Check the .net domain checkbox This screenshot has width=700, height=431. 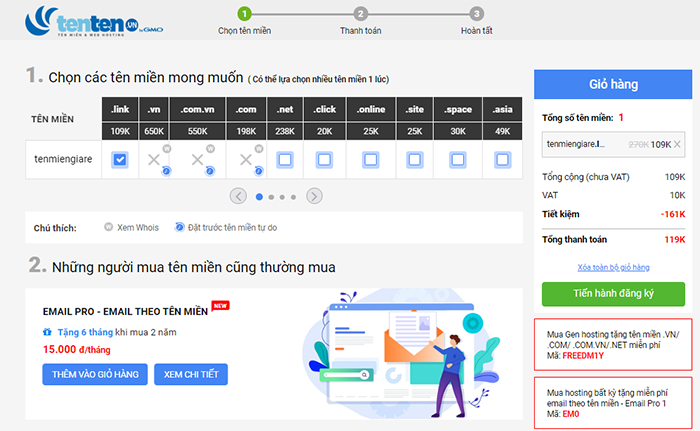click(x=285, y=159)
